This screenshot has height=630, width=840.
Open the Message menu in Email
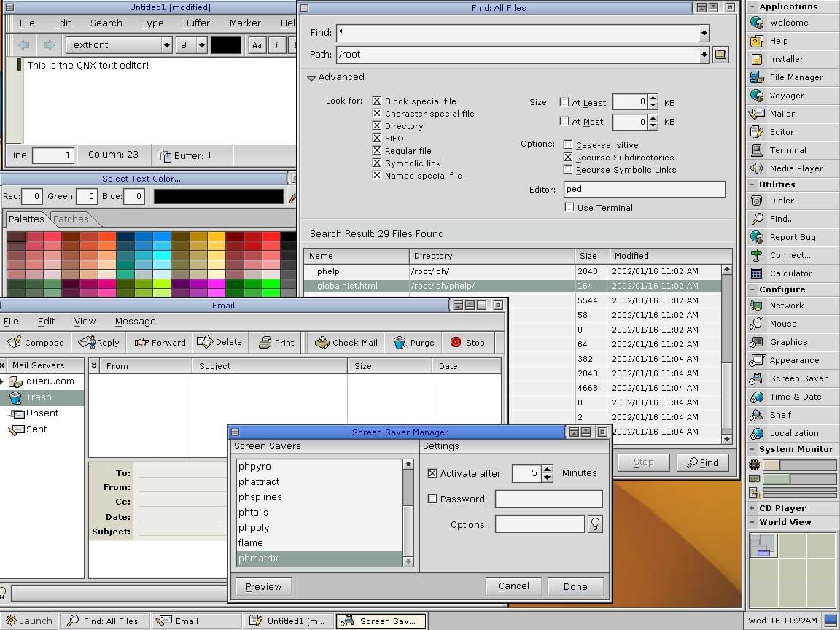point(135,322)
